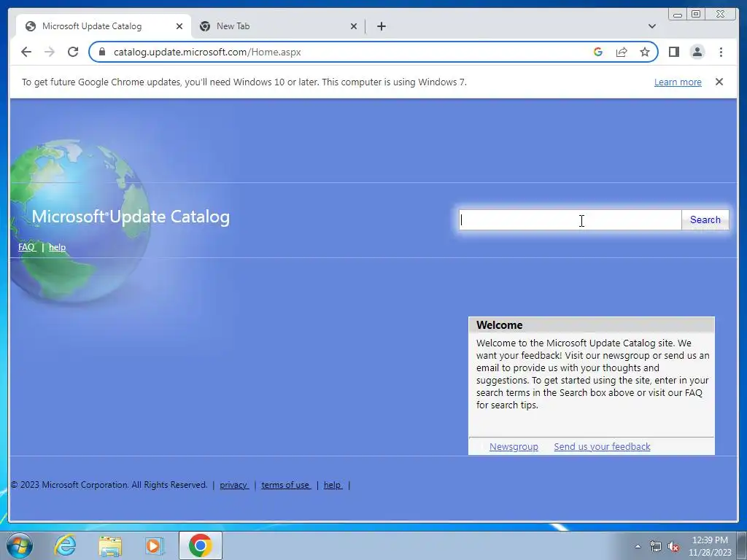The width and height of the screenshot is (747, 560).
Task: Open the Windows Start menu
Action: click(x=20, y=545)
